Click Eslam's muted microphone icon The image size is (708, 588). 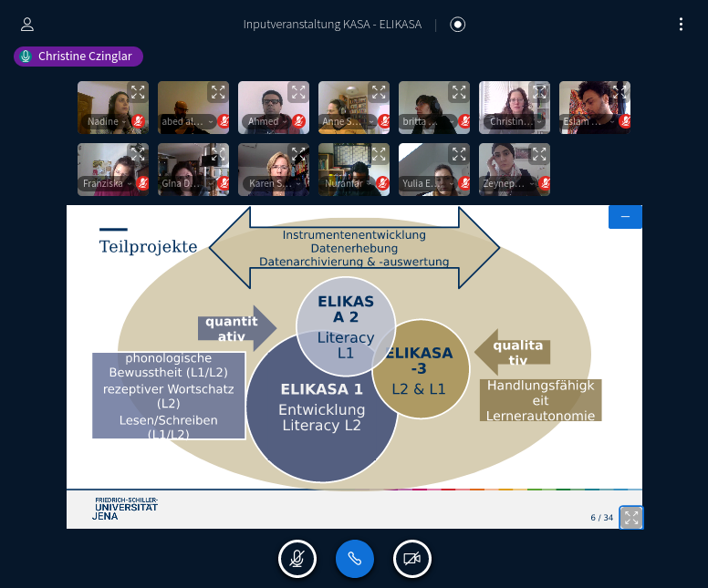coord(625,121)
